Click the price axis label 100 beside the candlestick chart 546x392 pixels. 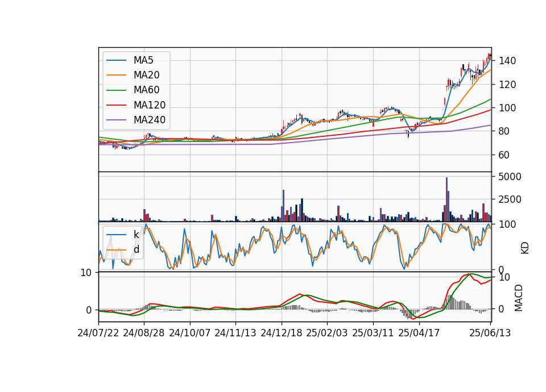pos(507,108)
